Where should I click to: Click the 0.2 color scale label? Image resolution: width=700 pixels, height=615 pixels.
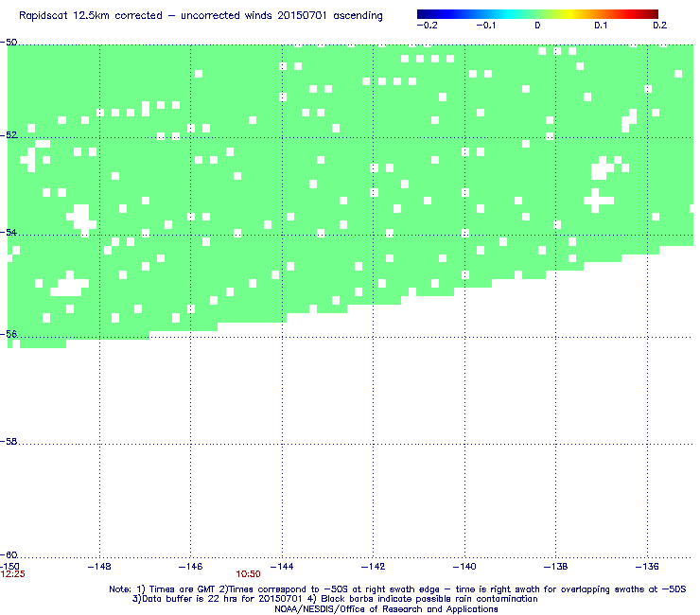pos(660,26)
